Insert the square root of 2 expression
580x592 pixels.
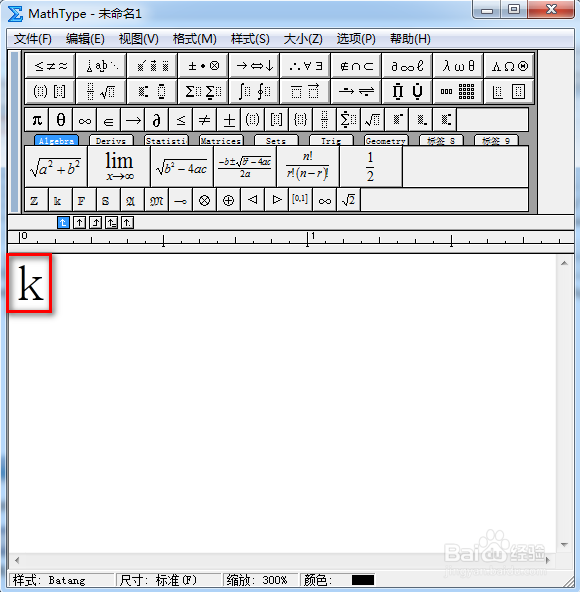(x=349, y=200)
